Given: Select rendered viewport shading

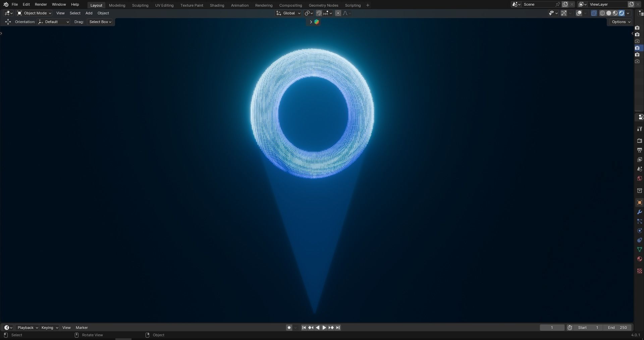Looking at the screenshot, I should click(622, 13).
